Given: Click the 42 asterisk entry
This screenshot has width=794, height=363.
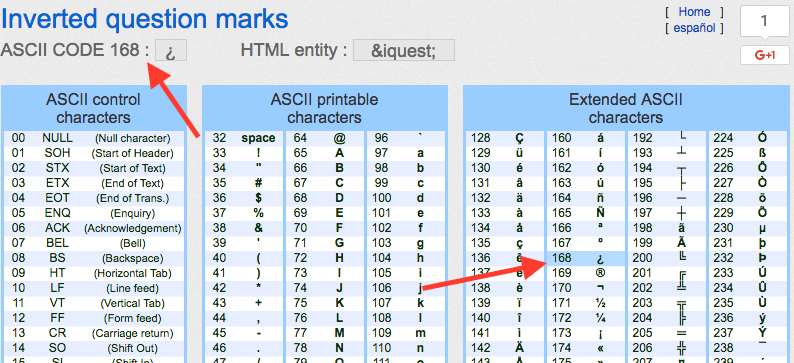Looking at the screenshot, I should point(244,289).
